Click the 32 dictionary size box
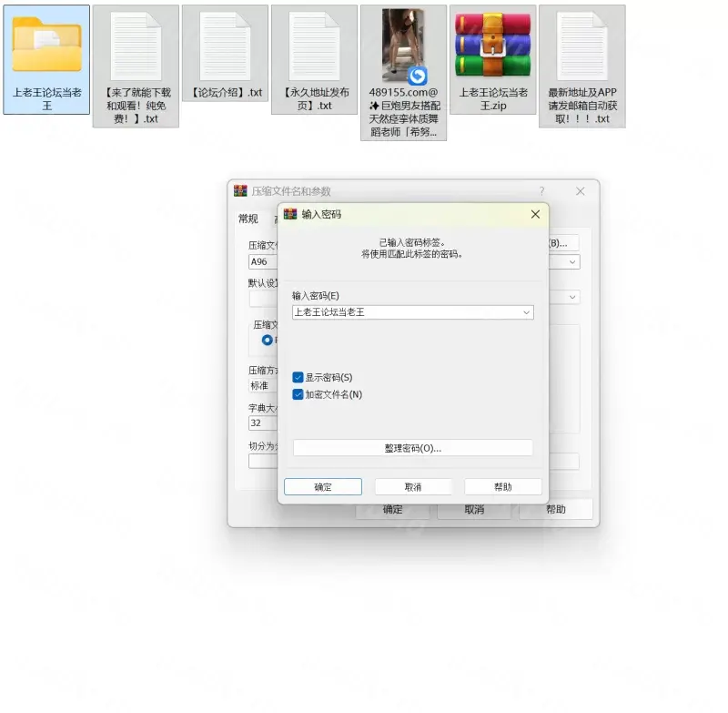This screenshot has width=728, height=713. [x=263, y=423]
